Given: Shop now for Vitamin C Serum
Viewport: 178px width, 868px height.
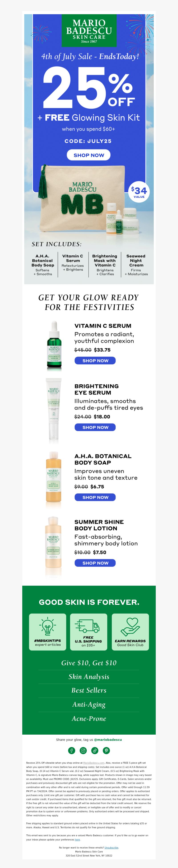Looking at the screenshot, I should (95, 361).
